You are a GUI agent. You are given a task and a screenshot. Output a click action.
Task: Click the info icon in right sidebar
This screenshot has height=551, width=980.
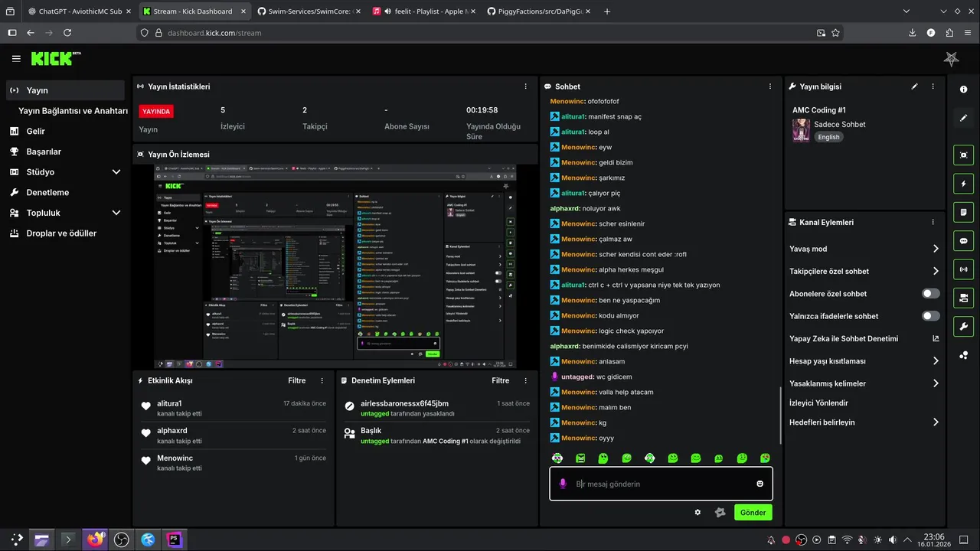pyautogui.click(x=963, y=90)
